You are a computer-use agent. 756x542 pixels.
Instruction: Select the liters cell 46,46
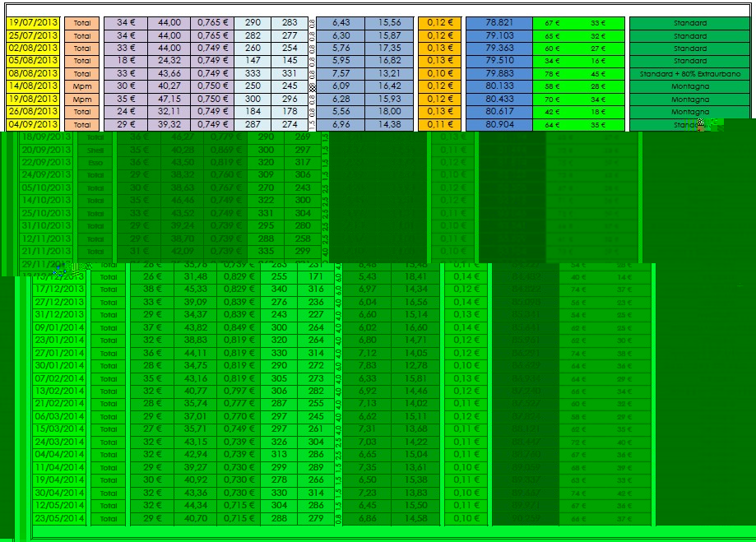(x=183, y=201)
